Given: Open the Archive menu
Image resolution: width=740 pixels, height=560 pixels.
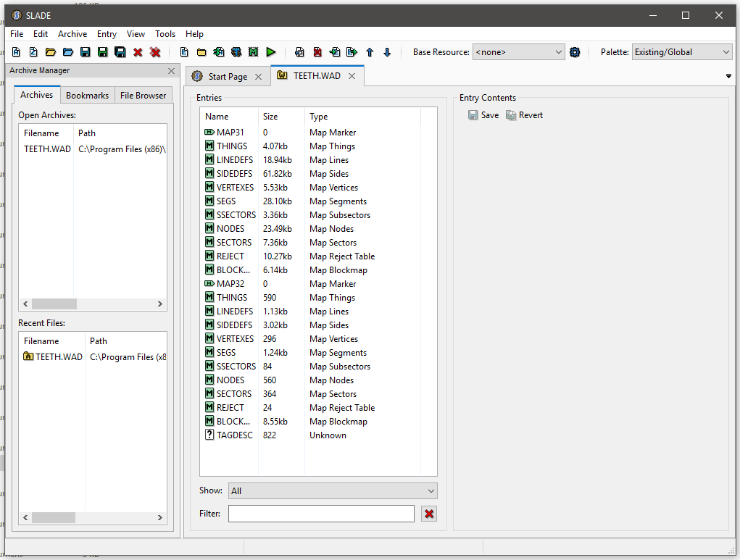Looking at the screenshot, I should click(x=72, y=34).
